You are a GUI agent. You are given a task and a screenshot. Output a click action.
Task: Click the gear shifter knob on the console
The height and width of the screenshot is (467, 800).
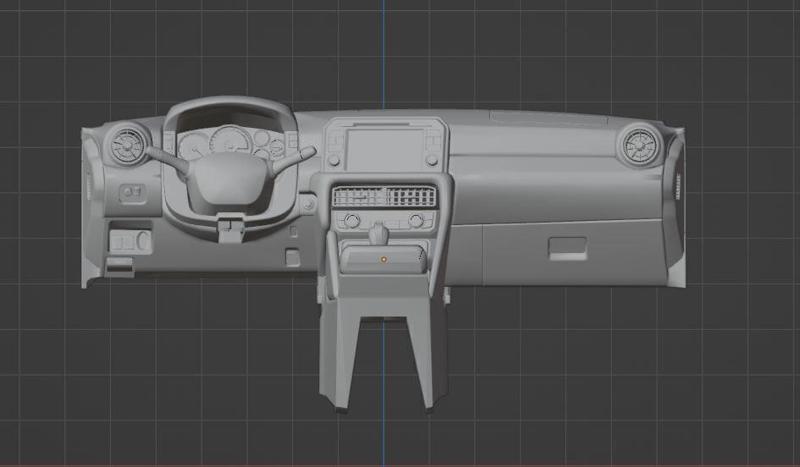click(x=378, y=233)
